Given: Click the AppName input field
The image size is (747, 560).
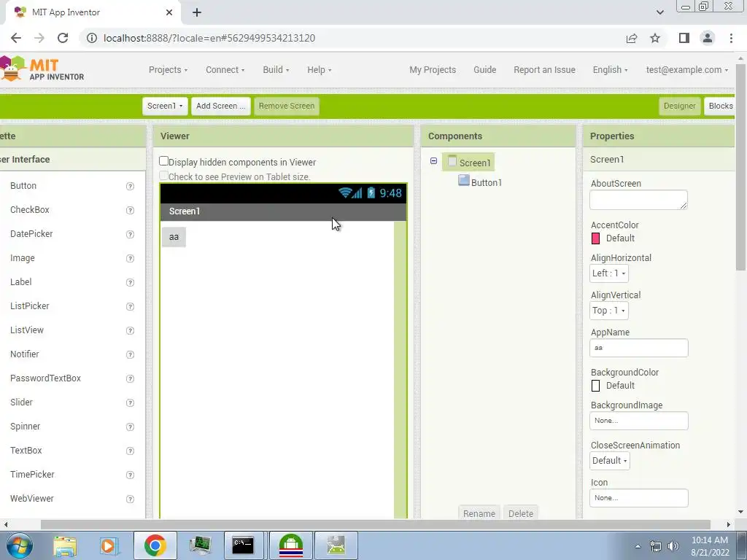Looking at the screenshot, I should (638, 348).
